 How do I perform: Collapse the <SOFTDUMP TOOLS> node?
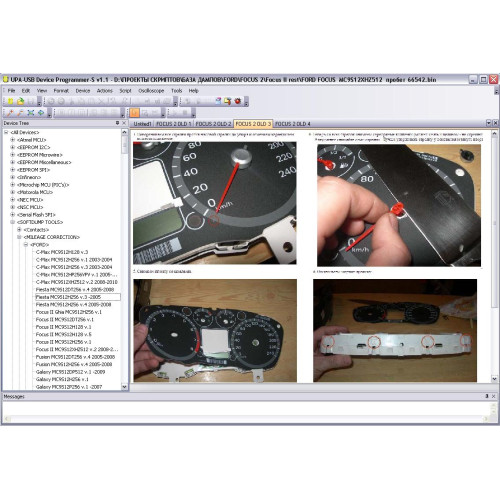[13, 222]
